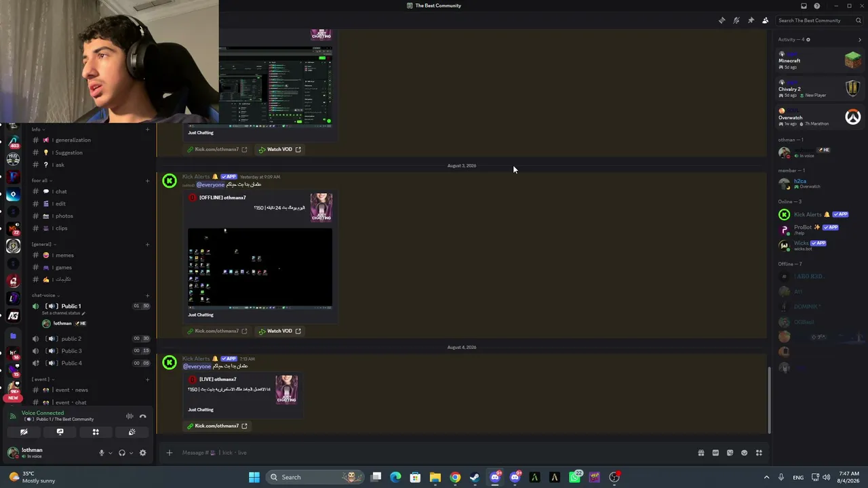Open Kick.com/othmanx7 link under August 3 message
This screenshot has width=868, height=488.
tap(218, 331)
